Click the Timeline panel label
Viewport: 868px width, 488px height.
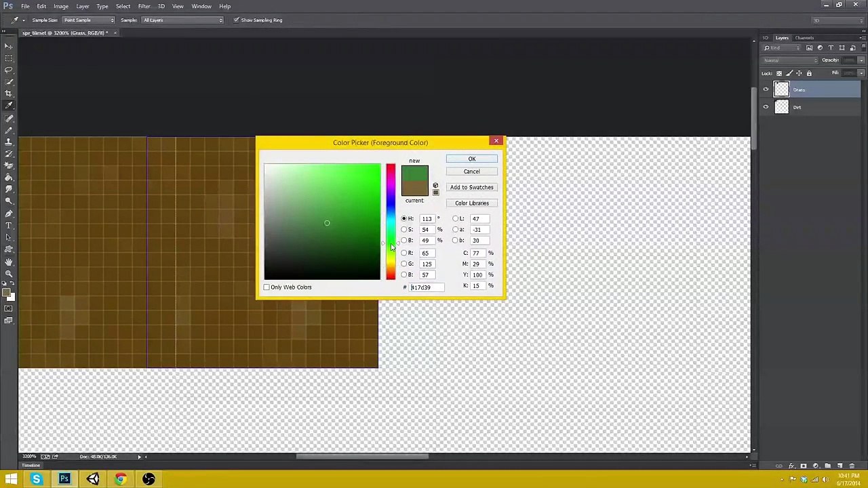click(x=31, y=466)
